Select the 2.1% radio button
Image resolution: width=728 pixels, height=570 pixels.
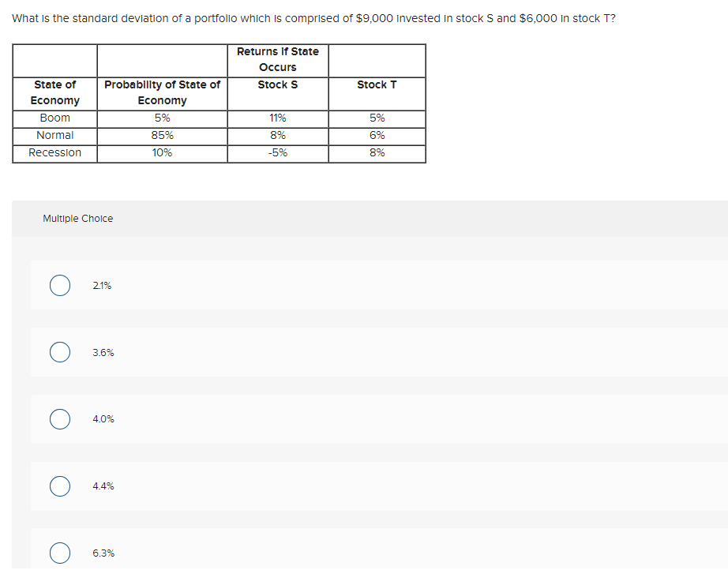coord(59,285)
